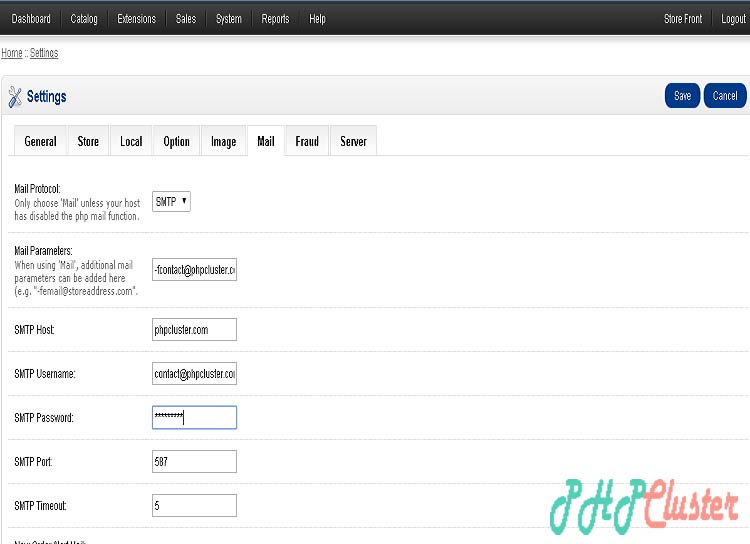Click into the SMTP Host field

coord(194,330)
